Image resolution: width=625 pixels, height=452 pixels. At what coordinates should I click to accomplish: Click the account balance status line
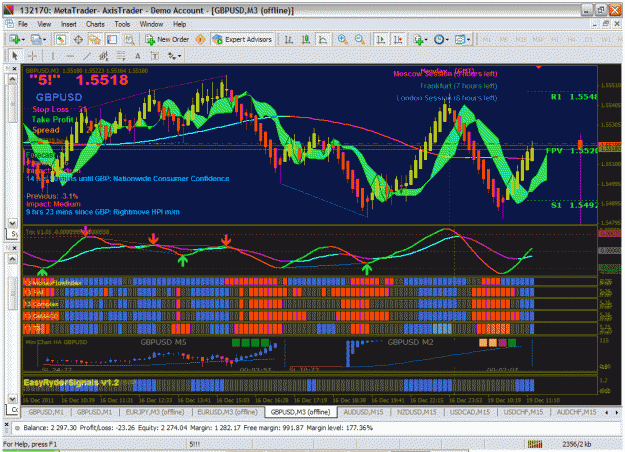[198, 428]
